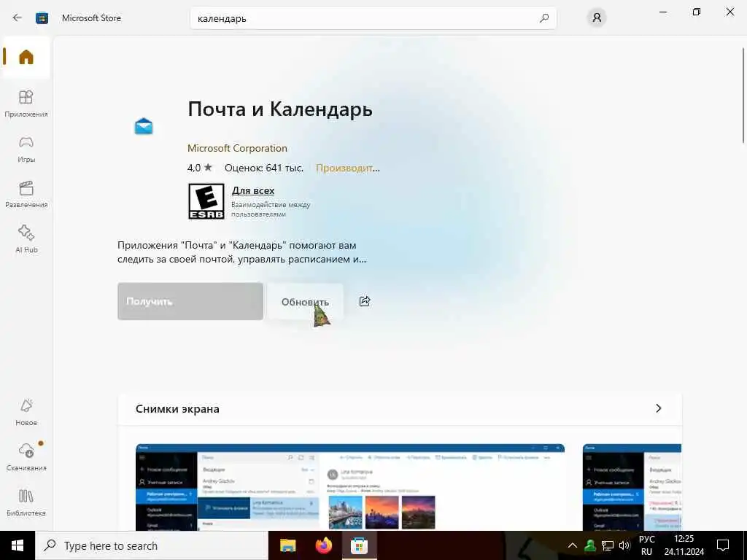747x560 pixels.
Task: Open File Explorer from the taskbar
Action: [287, 545]
